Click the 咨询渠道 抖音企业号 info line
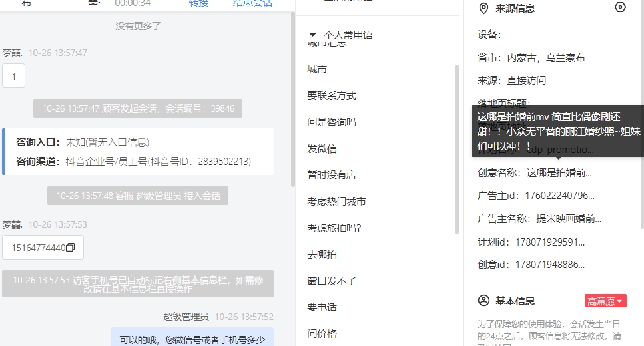644x346 pixels. tap(133, 162)
